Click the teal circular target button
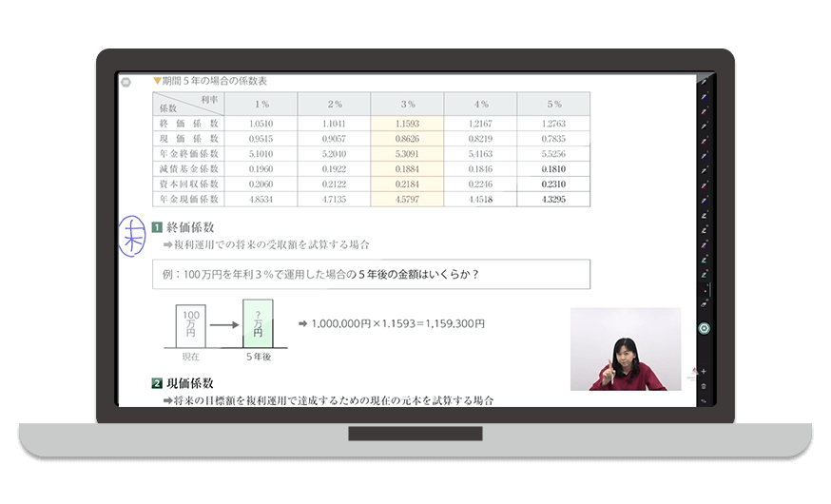831x504 pixels. point(705,329)
